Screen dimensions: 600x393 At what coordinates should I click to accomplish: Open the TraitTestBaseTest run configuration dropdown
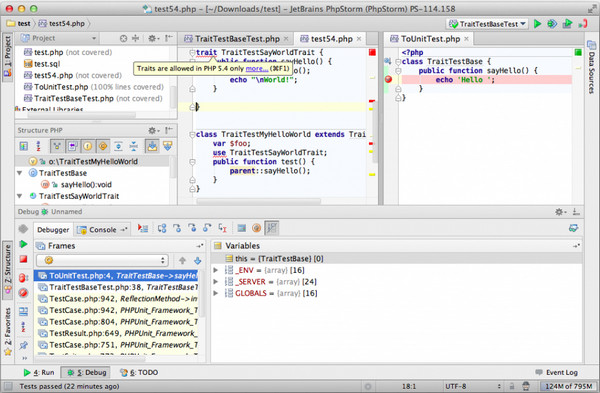click(488, 24)
